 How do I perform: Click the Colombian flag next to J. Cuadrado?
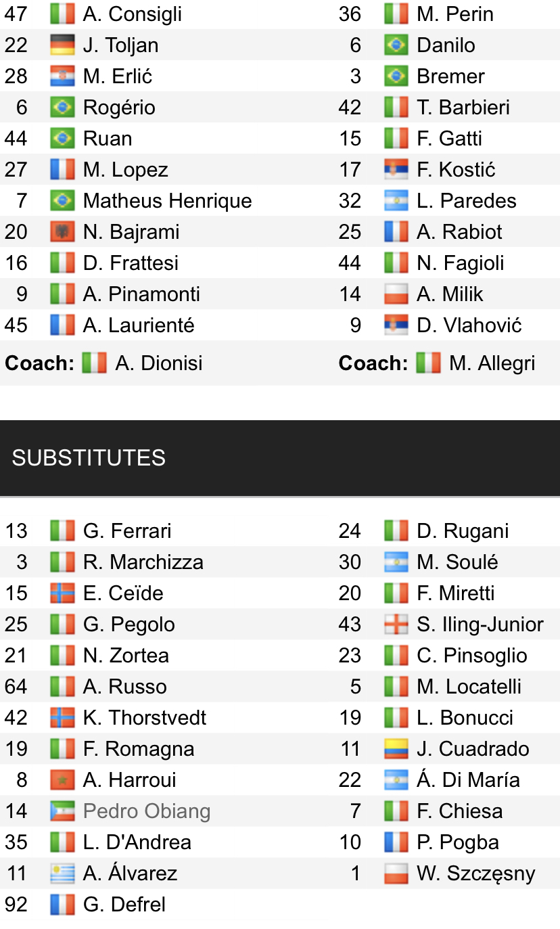click(396, 749)
